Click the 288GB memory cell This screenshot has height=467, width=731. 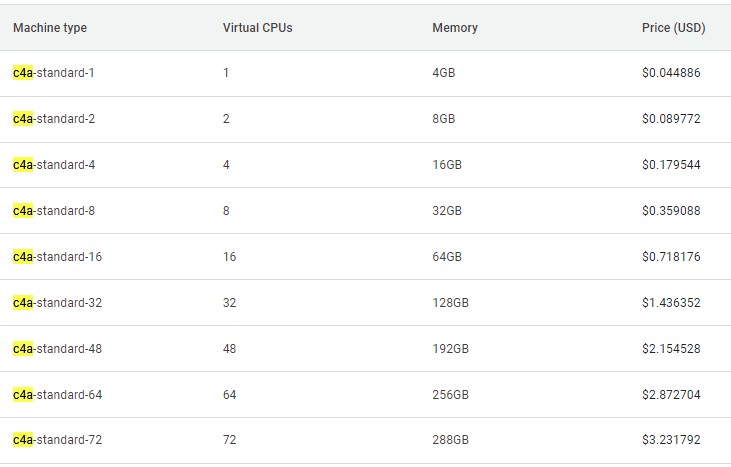tap(450, 441)
